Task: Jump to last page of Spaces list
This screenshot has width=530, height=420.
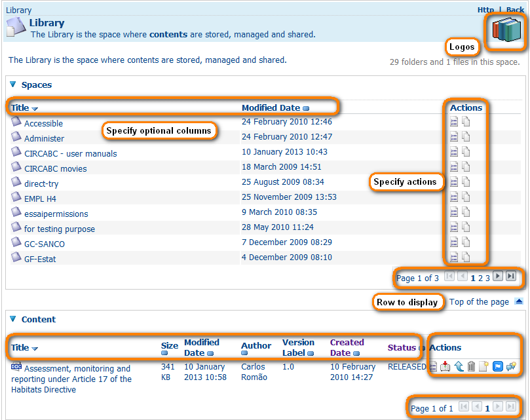Action: pos(511,277)
